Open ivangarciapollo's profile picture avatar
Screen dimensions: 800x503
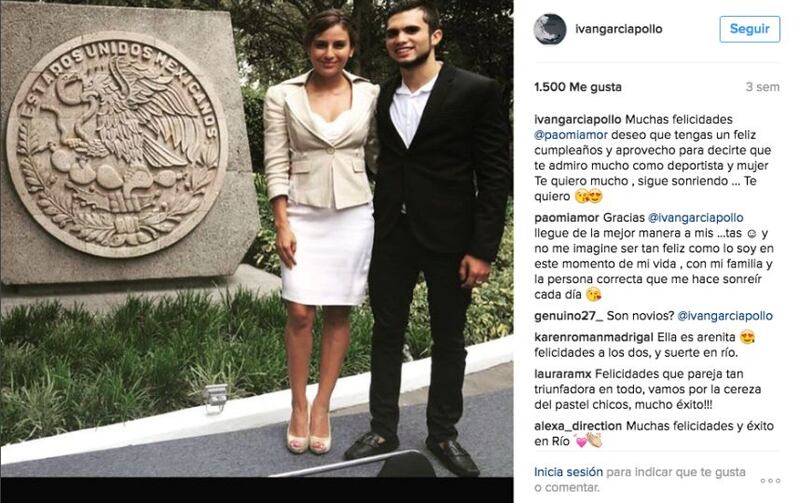coord(549,29)
